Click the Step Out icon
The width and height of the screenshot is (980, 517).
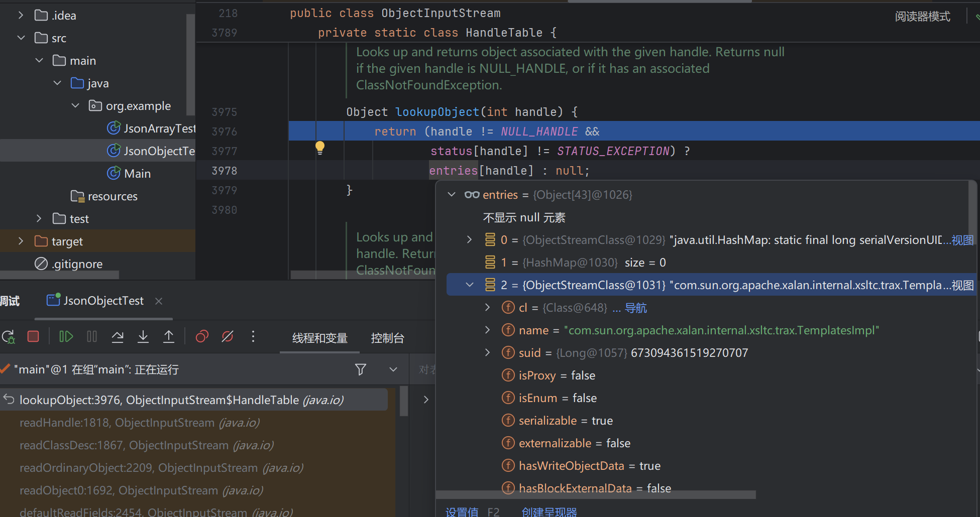(x=169, y=336)
